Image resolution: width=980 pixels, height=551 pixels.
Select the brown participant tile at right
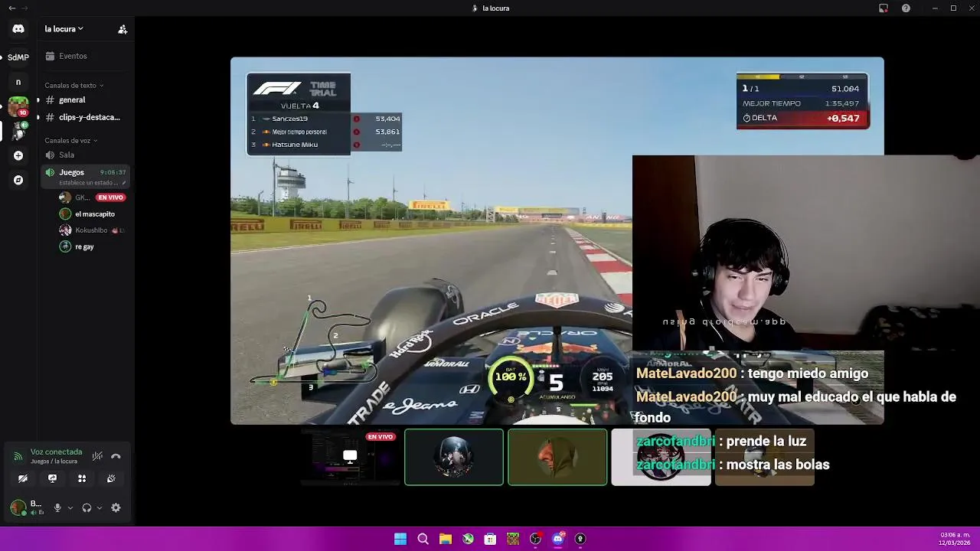764,457
